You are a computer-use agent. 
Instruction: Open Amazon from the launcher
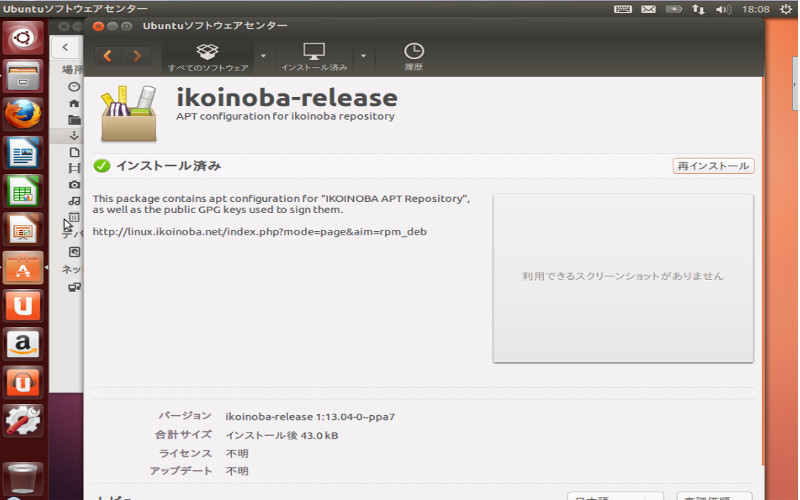[x=23, y=344]
